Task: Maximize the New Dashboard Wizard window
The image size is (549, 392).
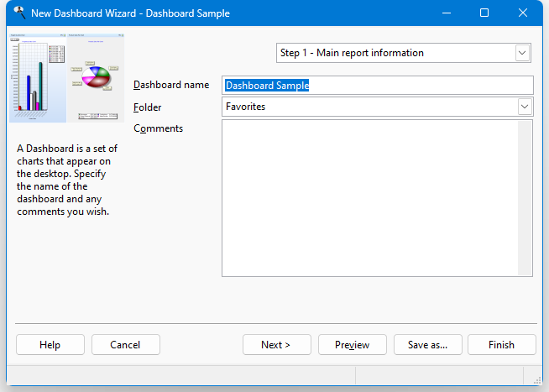Action: click(484, 13)
